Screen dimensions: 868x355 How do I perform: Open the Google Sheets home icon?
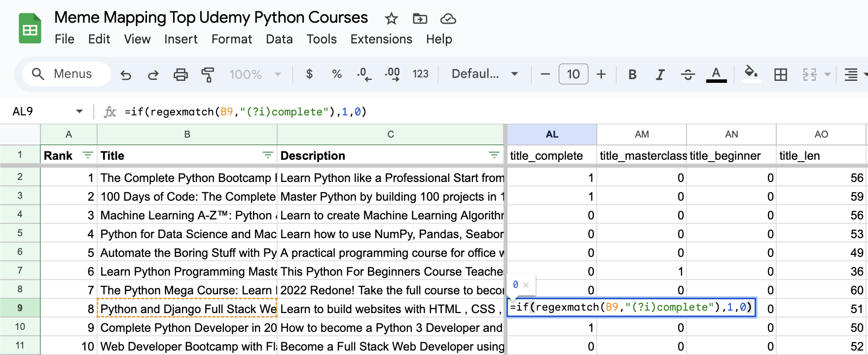pyautogui.click(x=30, y=29)
